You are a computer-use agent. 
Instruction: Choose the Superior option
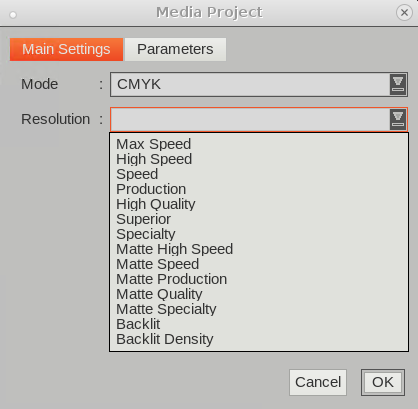pos(259,219)
